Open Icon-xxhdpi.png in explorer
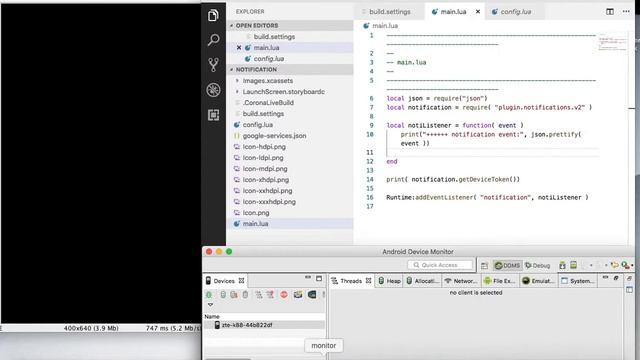The width and height of the screenshot is (640, 360). click(291, 191)
